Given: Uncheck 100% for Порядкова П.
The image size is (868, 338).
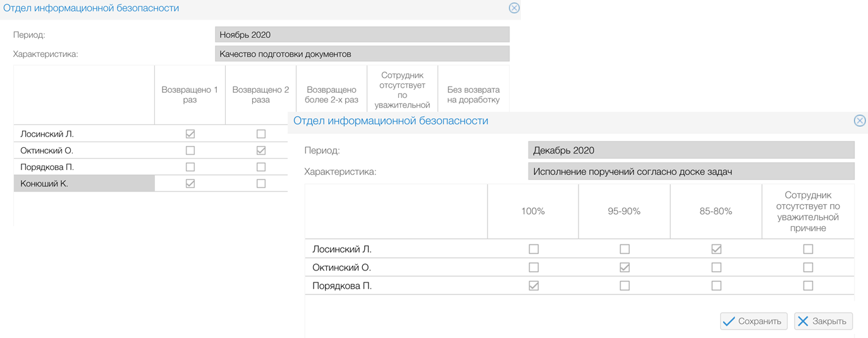Looking at the screenshot, I should (x=534, y=286).
